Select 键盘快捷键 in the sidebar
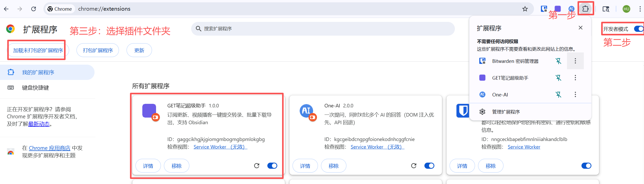The width and height of the screenshot is (644, 184). (35, 88)
